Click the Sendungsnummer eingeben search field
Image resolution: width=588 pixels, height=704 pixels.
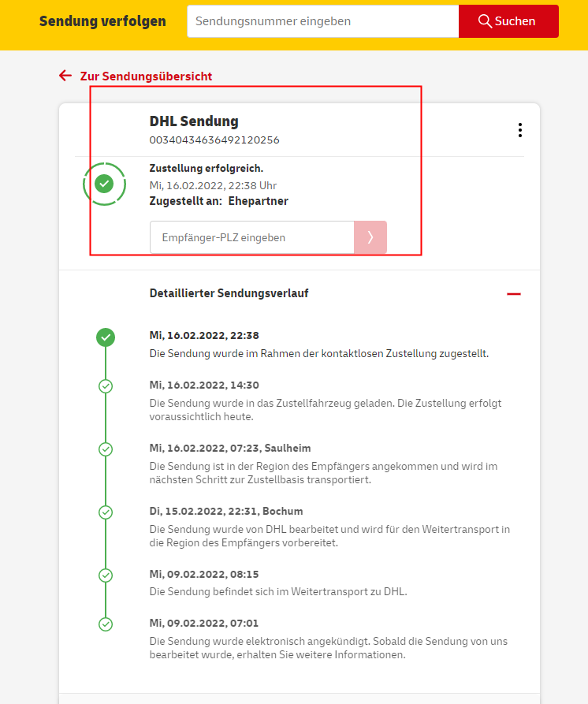(x=322, y=21)
